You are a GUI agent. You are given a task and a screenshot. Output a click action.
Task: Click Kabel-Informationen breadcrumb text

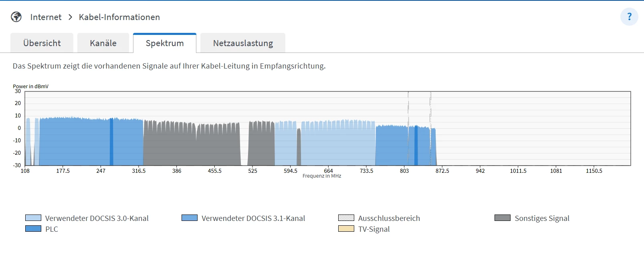119,17
